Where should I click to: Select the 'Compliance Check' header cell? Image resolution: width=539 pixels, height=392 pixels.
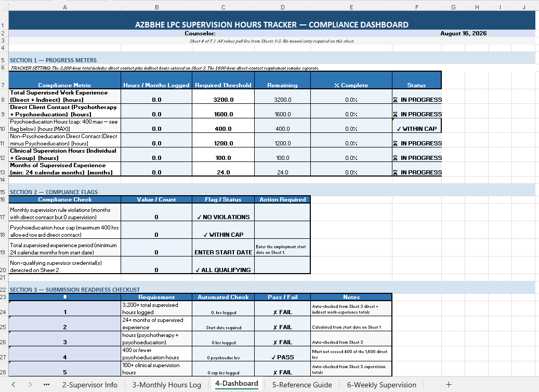point(64,199)
